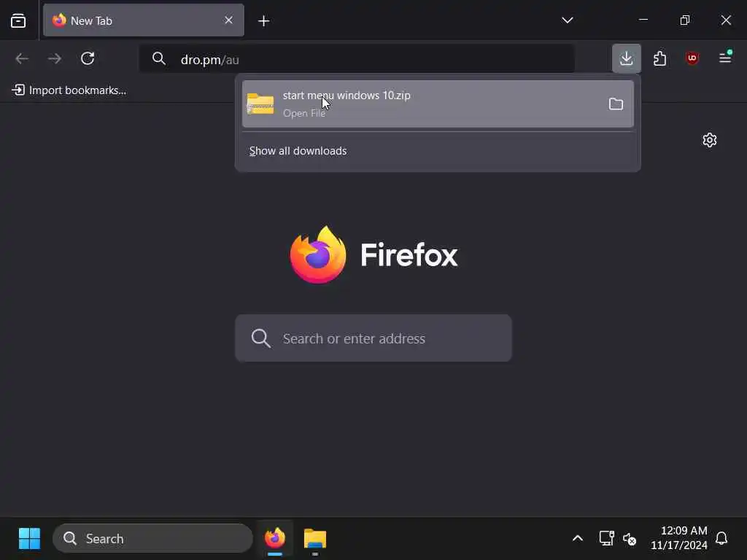Viewport: 747px width, 560px height.
Task: Close the Firefox window
Action: point(726,20)
